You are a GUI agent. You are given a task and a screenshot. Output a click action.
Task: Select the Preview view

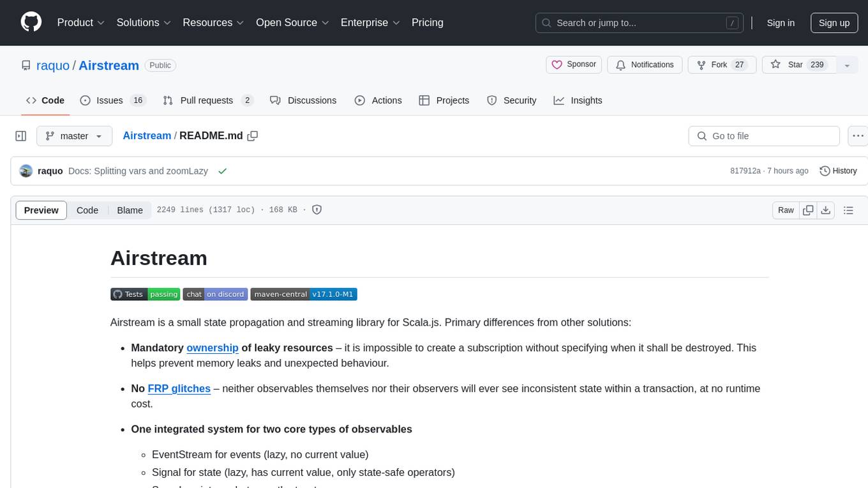pos(41,210)
